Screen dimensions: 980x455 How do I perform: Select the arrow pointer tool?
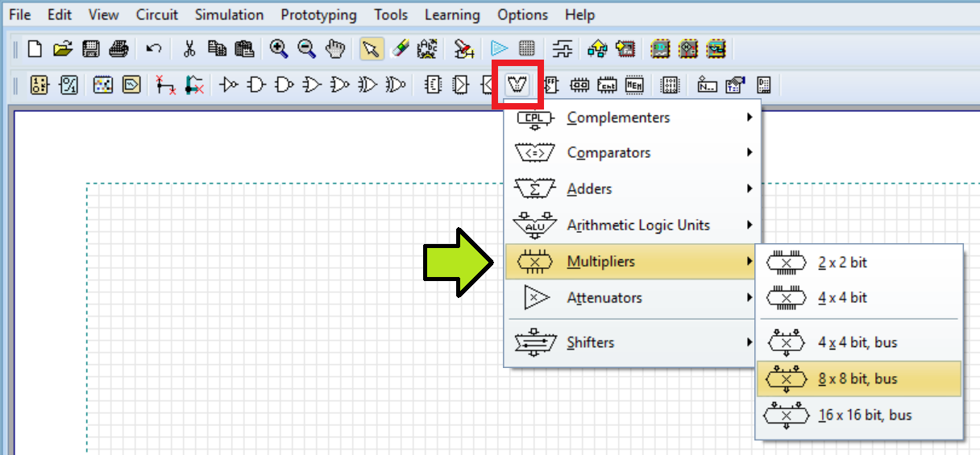371,49
